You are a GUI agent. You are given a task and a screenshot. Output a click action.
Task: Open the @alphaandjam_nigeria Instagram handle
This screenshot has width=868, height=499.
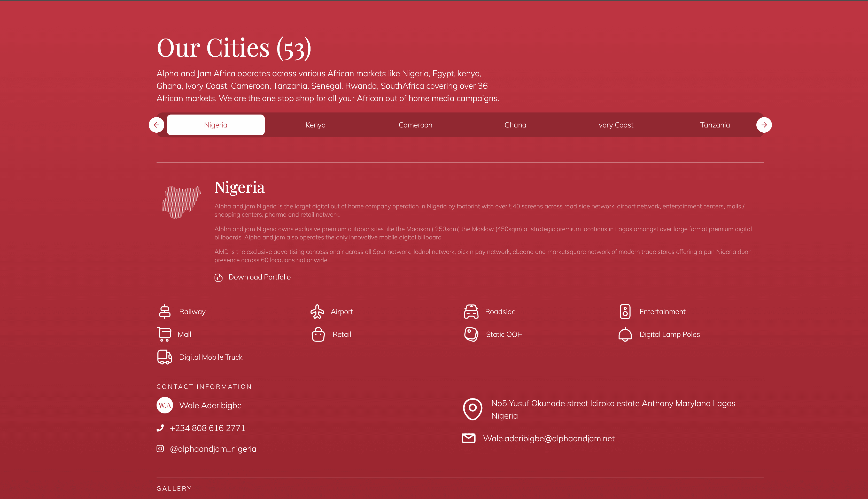point(213,449)
